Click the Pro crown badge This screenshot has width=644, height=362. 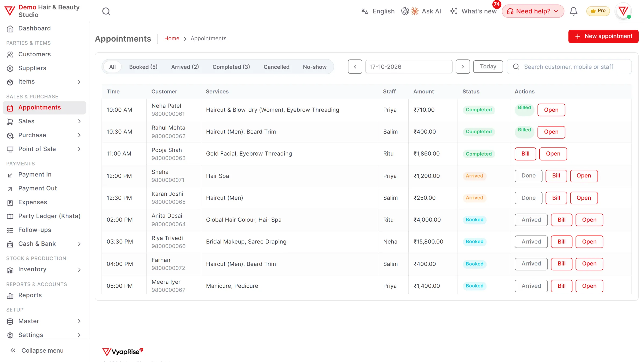point(598,11)
